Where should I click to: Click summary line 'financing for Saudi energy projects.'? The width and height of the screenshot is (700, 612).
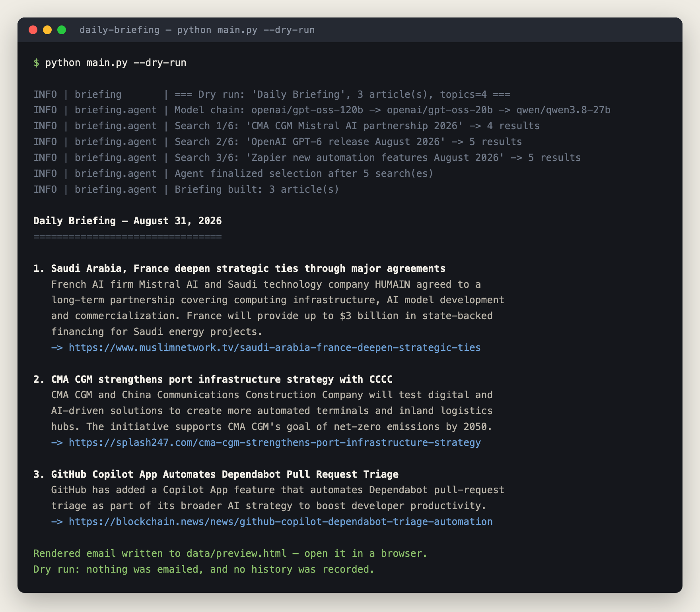[157, 332]
